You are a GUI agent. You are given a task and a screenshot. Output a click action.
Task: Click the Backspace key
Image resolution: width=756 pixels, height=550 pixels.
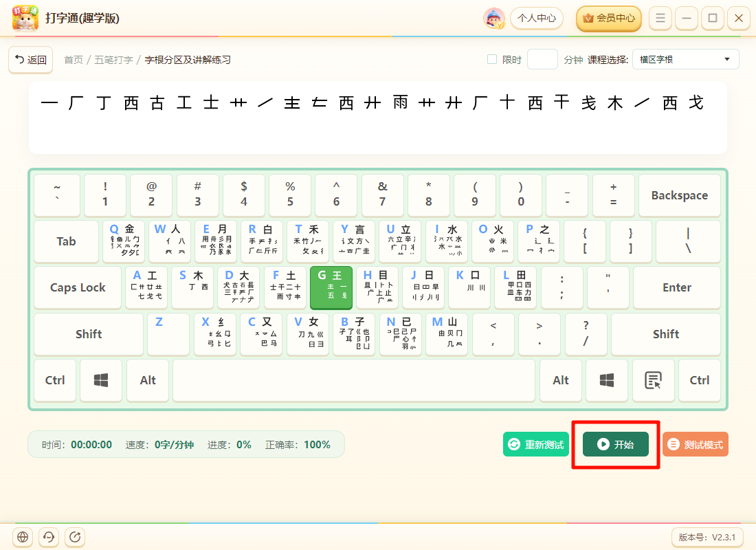click(679, 195)
